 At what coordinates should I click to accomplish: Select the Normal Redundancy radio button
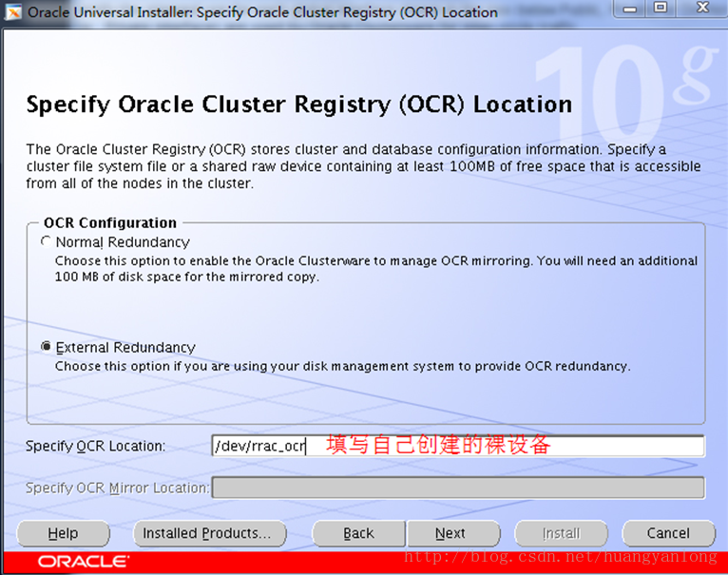(x=46, y=241)
